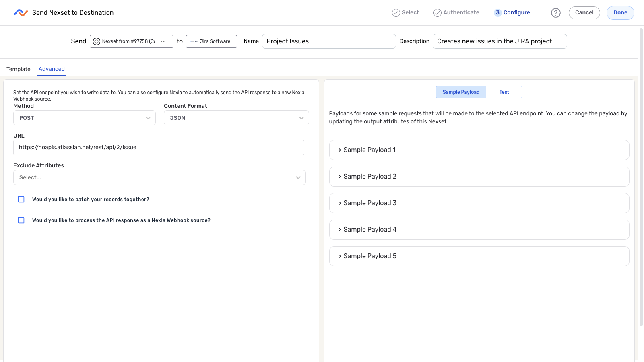Click the Done button
The height and width of the screenshot is (362, 644).
[x=620, y=13]
